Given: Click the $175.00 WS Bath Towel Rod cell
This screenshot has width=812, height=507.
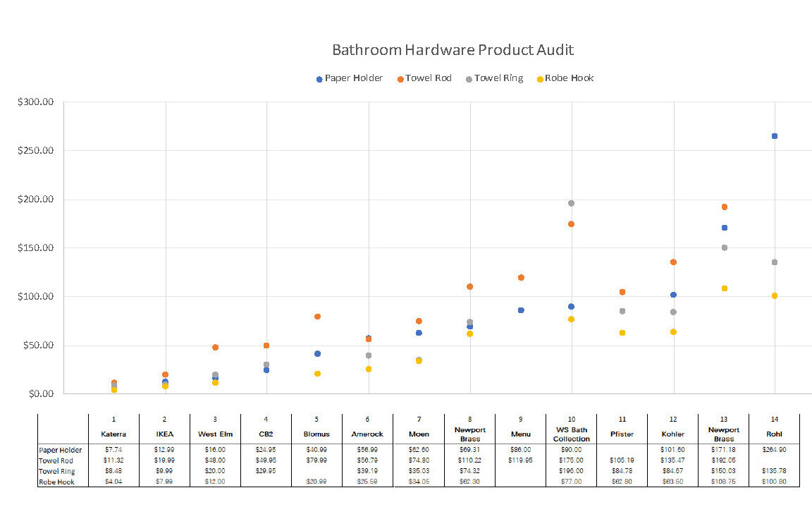Looking at the screenshot, I should (571, 460).
